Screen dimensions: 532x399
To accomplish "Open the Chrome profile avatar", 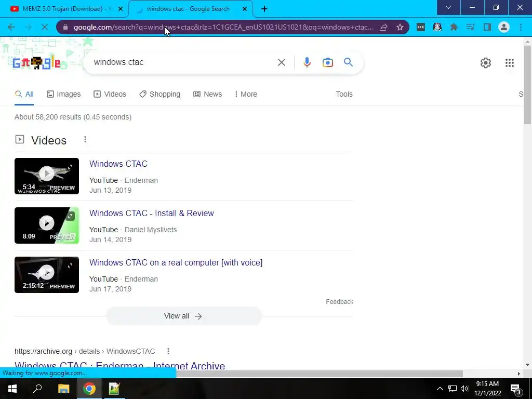I will point(504,27).
